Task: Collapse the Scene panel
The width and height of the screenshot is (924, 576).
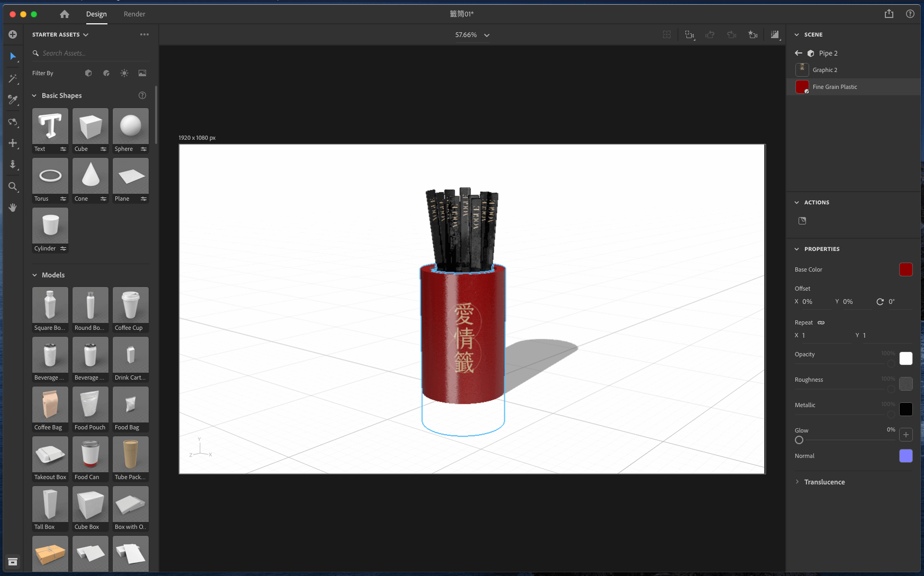Action: (797, 34)
